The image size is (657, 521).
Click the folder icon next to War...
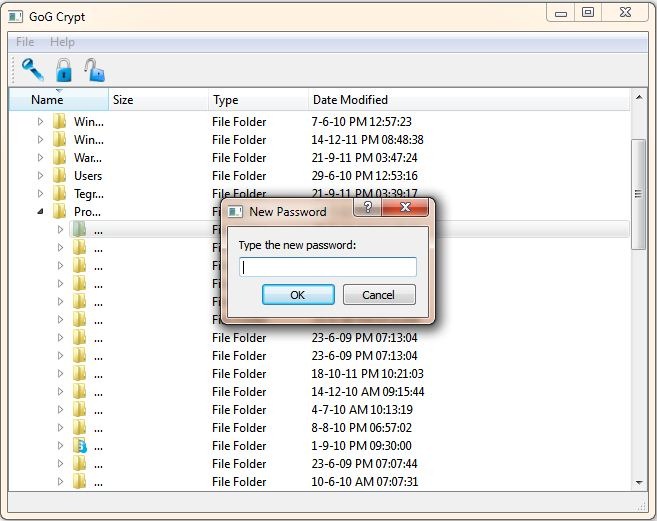(x=59, y=158)
